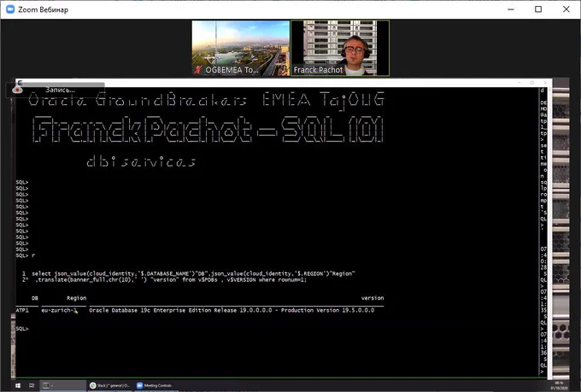Close the shared terminal window
This screenshot has height=392, width=581.
click(x=545, y=83)
